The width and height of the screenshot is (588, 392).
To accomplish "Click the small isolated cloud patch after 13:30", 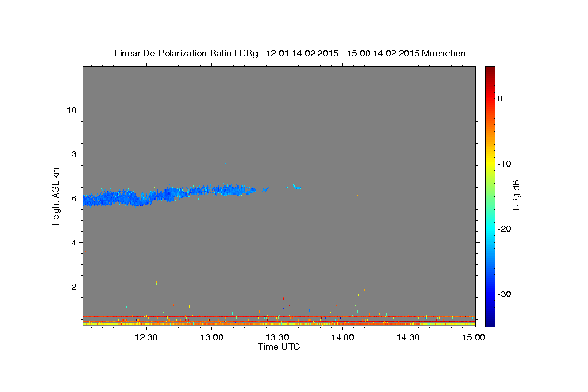I will point(296,187).
